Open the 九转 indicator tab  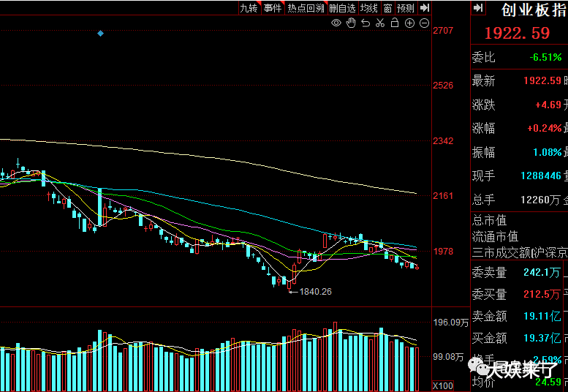pos(249,8)
